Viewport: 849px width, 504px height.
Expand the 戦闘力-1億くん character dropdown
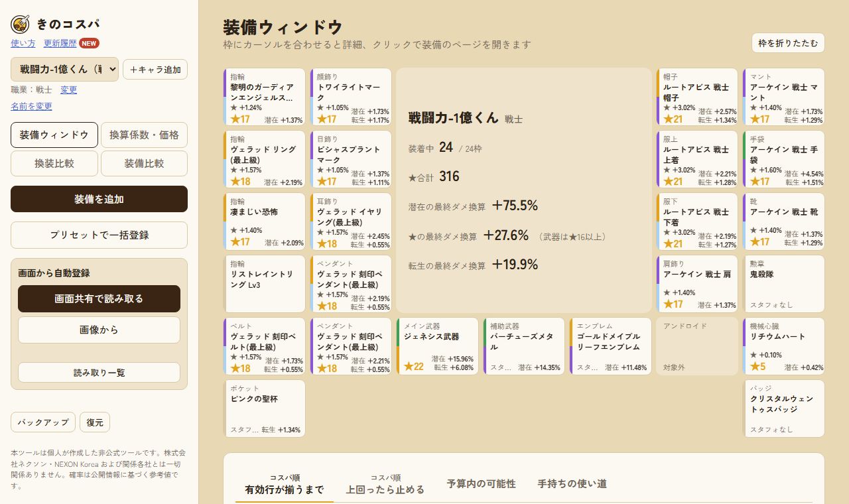[64, 69]
